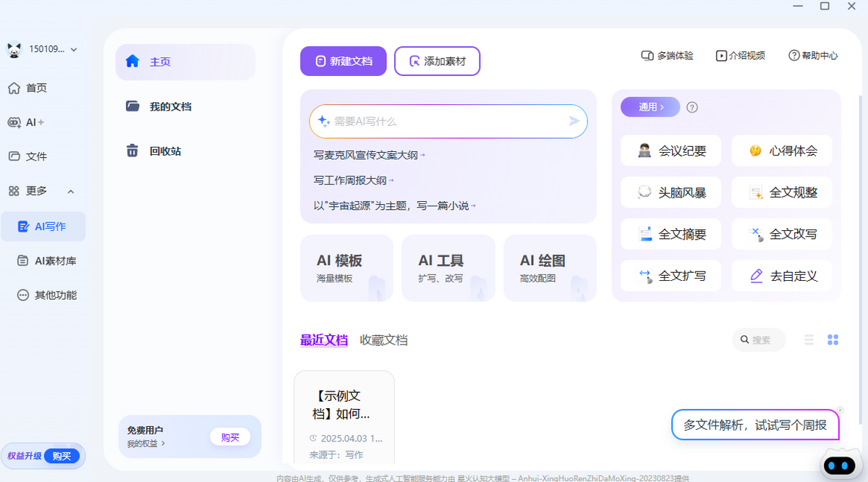This screenshot has width=868, height=482.
Task: Select the 最近文档 tab
Action: point(324,339)
